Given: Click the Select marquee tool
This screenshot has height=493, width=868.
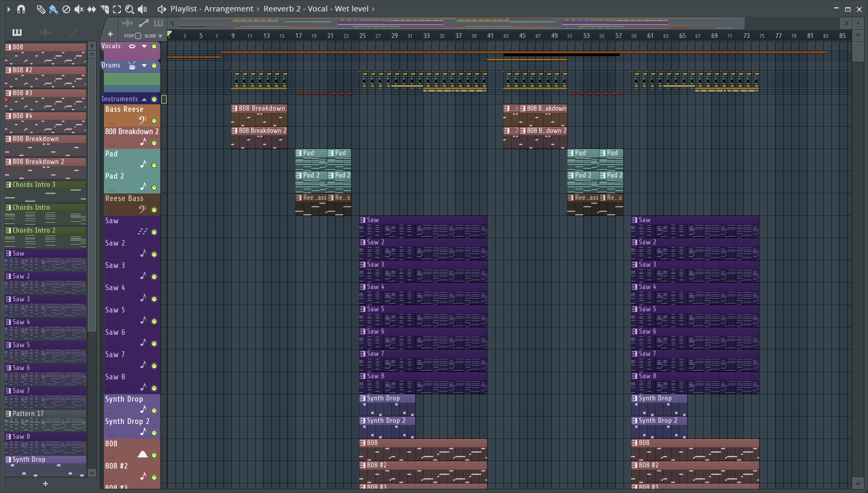Looking at the screenshot, I should (117, 9).
